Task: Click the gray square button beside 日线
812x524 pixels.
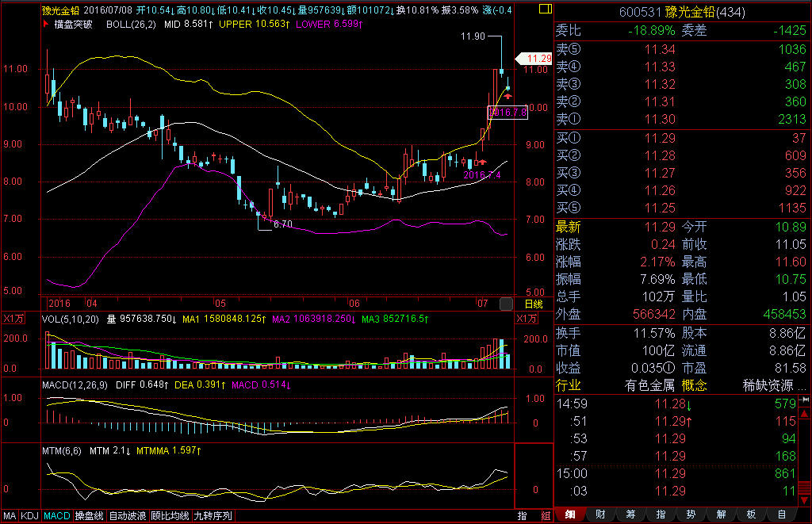Action: pyautogui.click(x=506, y=304)
